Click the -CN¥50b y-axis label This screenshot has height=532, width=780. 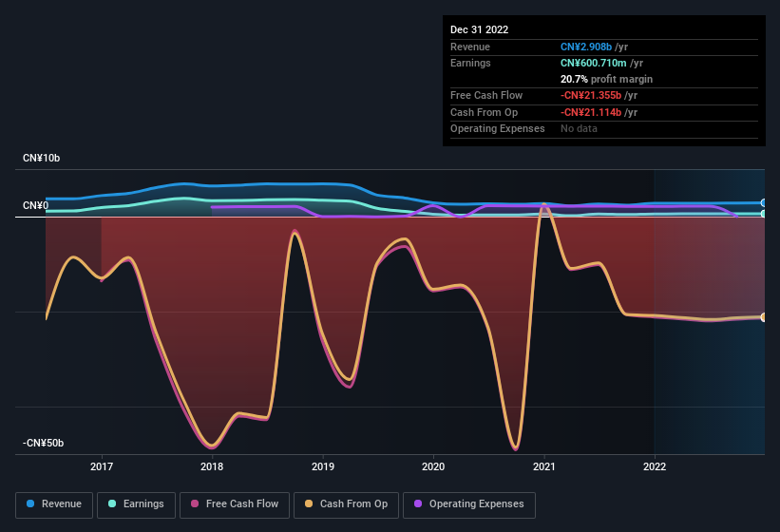(44, 443)
